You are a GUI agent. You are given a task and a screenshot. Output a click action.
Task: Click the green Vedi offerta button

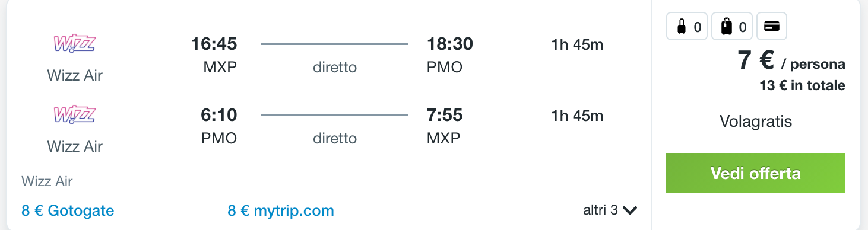click(x=755, y=173)
